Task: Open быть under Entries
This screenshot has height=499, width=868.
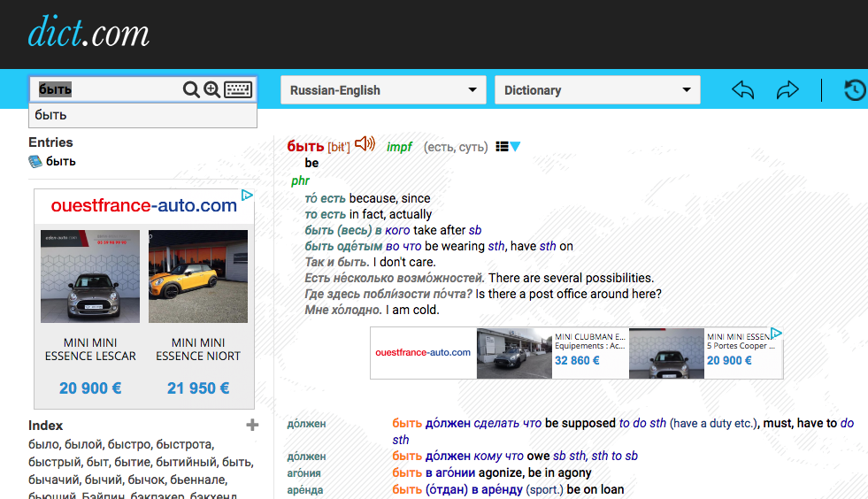Action: coord(61,162)
